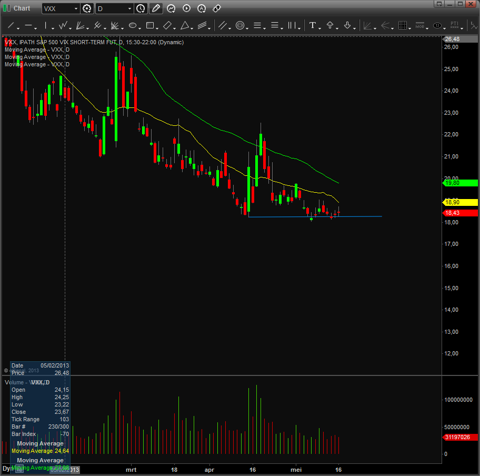The height and width of the screenshot is (476, 480).
Task: Select the MOB tool icon
Action: click(420, 25)
